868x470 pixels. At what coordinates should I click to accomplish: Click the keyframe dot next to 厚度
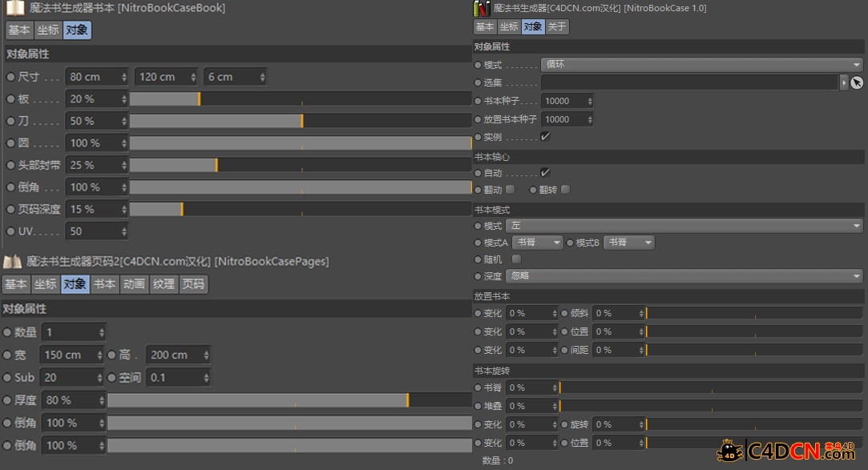pos(7,400)
